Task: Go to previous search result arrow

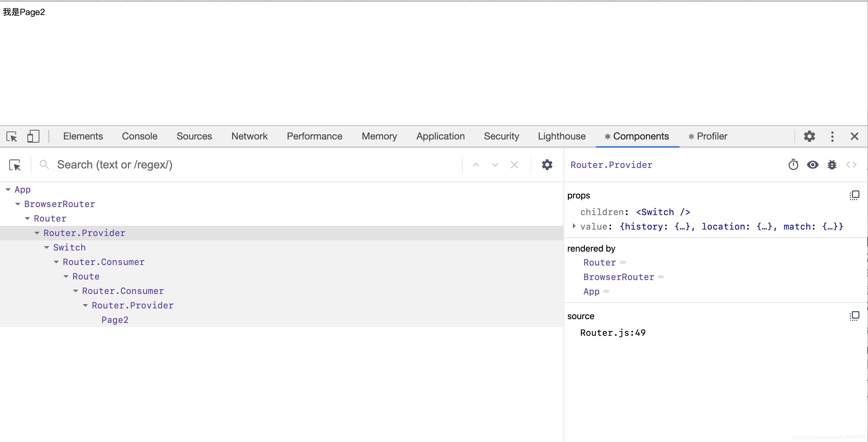Action: click(x=476, y=165)
